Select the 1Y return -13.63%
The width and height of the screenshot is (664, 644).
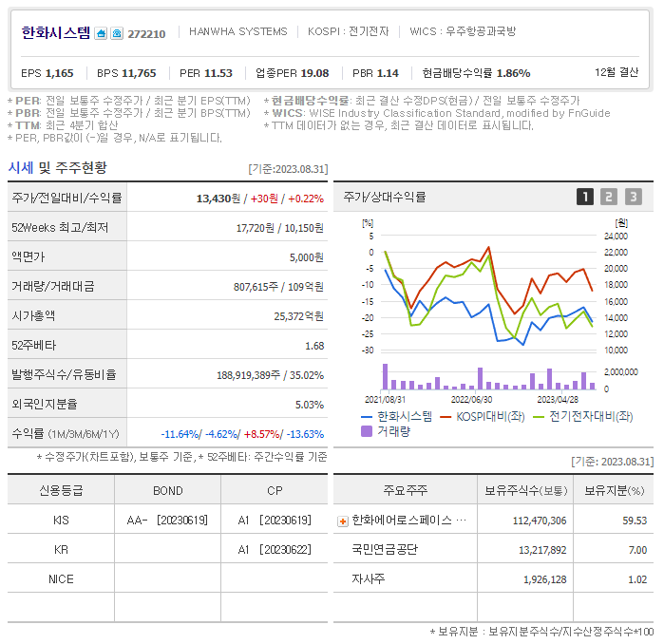point(305,434)
